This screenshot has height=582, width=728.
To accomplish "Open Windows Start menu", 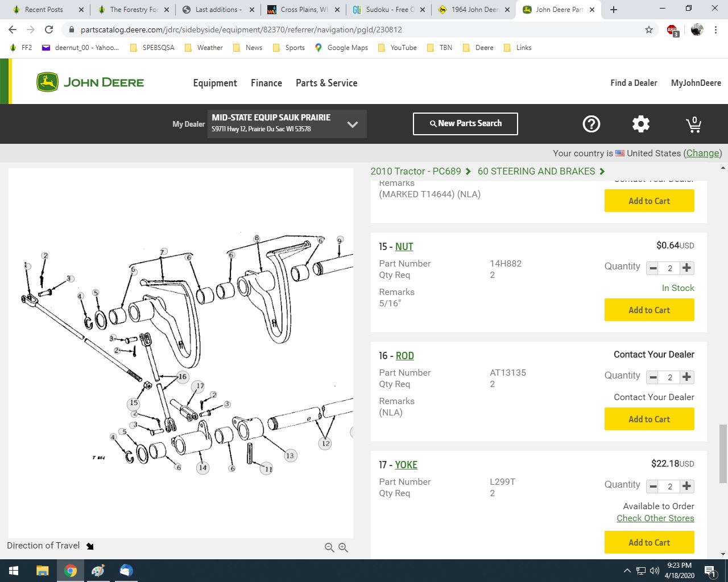I will (14, 571).
